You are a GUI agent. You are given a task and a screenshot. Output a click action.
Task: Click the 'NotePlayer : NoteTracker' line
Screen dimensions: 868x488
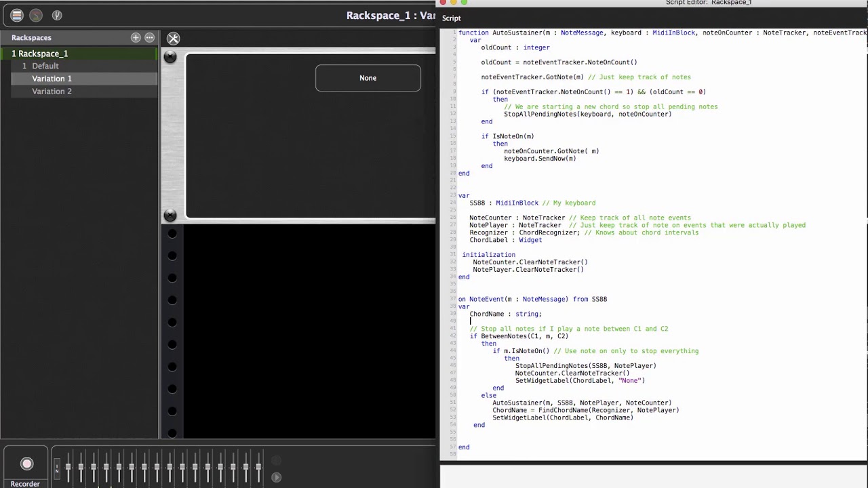pos(637,225)
